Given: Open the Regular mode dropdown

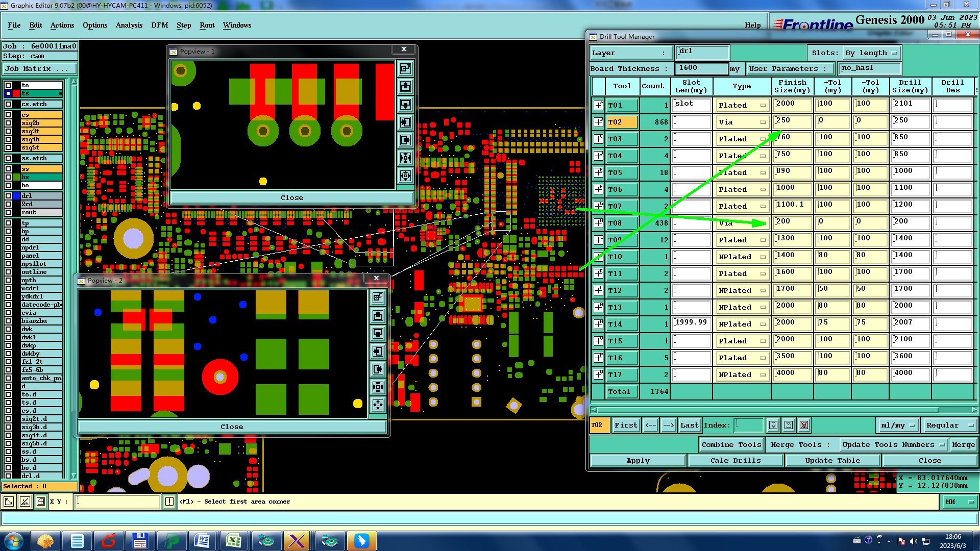Looking at the screenshot, I should coord(950,425).
